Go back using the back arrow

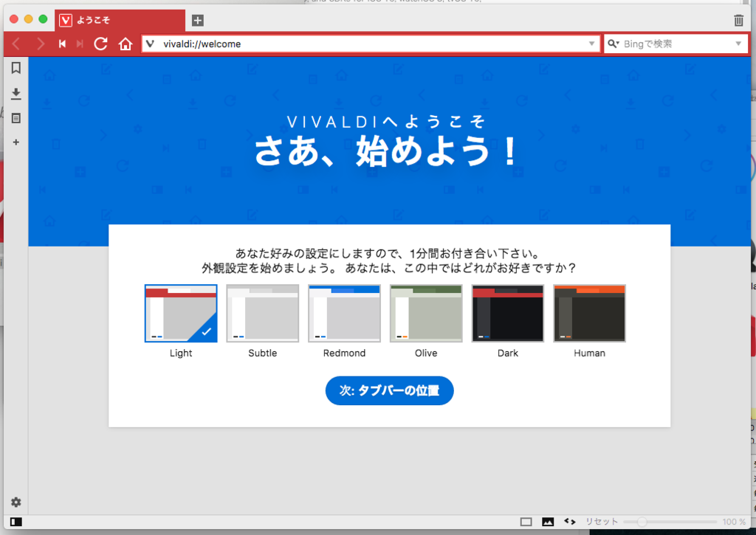click(x=16, y=44)
